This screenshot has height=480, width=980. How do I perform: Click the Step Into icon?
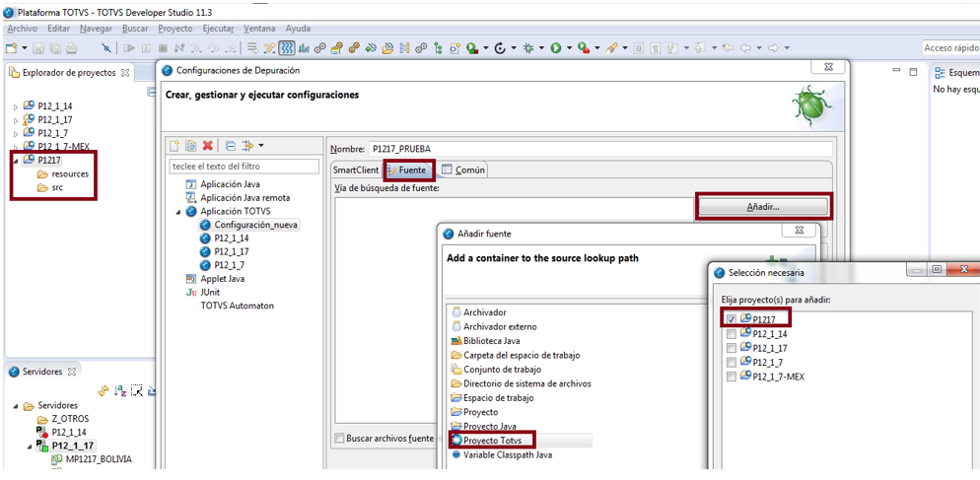click(196, 48)
